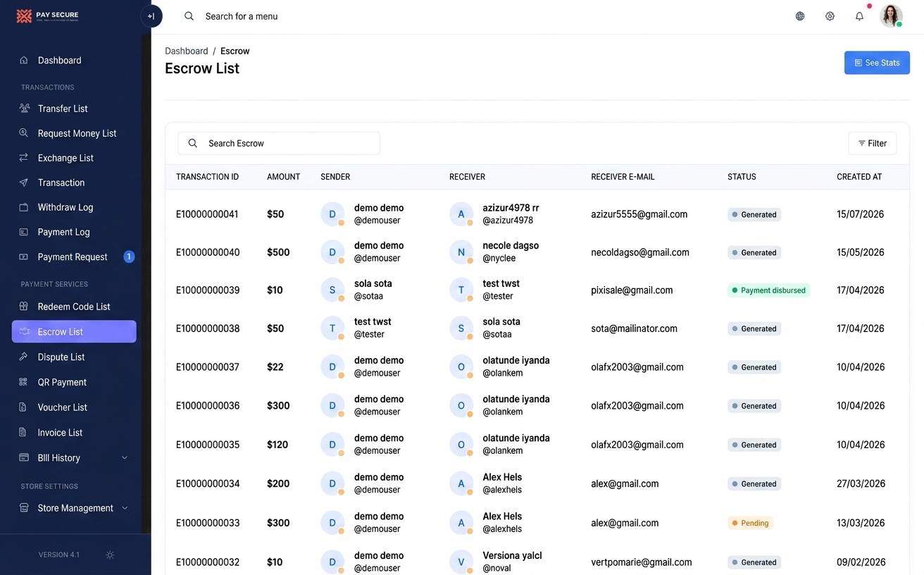This screenshot has width=924, height=575.
Task: Click the Dashboard home icon in sidebar
Action: [x=24, y=61]
